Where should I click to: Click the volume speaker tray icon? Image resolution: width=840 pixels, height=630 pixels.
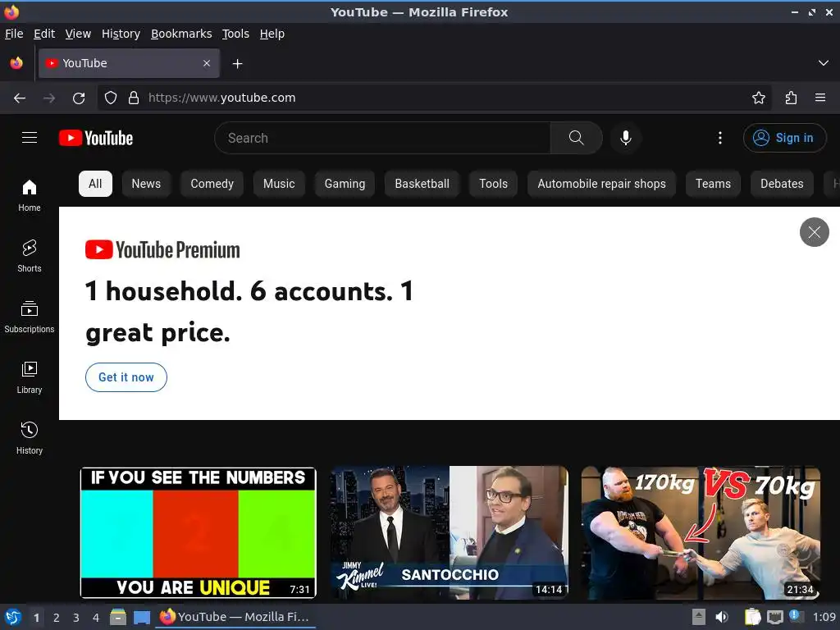pyautogui.click(x=722, y=617)
